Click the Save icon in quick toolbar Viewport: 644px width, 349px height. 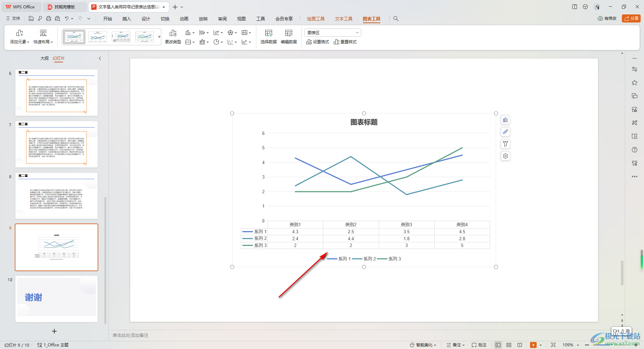(x=31, y=19)
